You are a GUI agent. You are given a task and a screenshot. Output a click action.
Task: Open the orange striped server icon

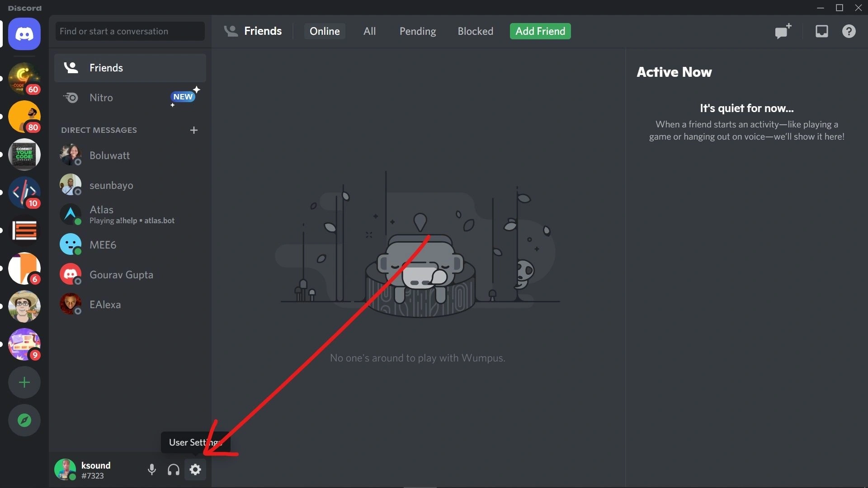coord(24,230)
